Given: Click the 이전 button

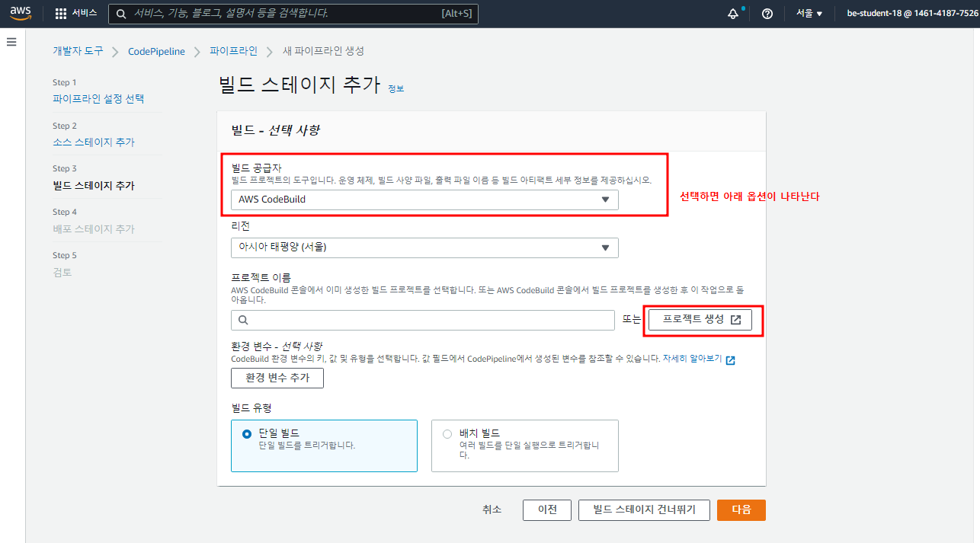Looking at the screenshot, I should pos(547,510).
